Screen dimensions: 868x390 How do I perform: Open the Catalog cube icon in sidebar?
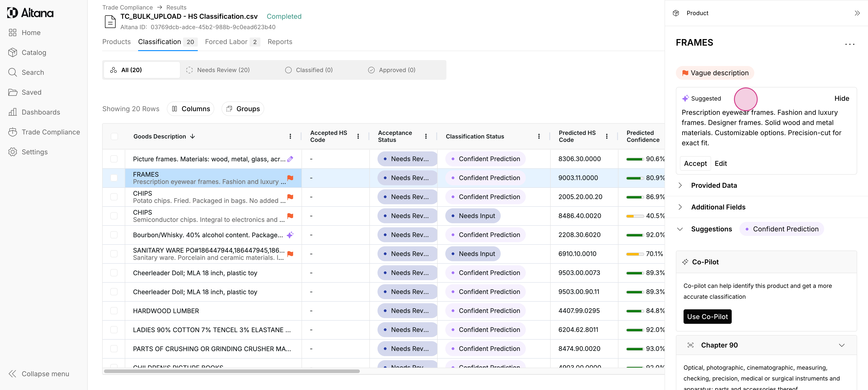click(x=12, y=53)
